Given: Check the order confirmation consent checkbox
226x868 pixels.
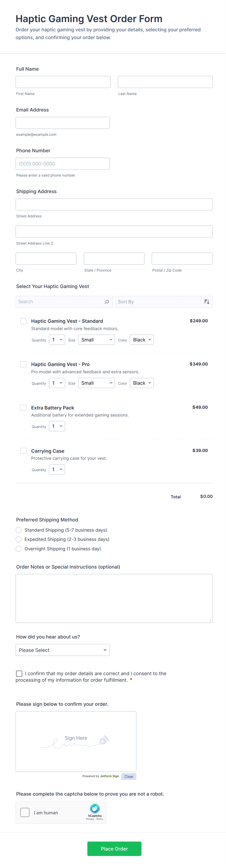Looking at the screenshot, I should (19, 673).
